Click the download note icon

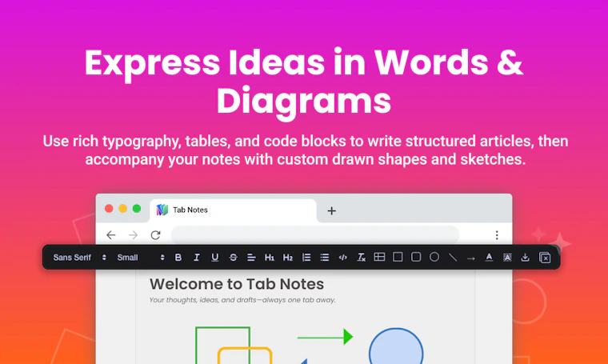point(525,258)
